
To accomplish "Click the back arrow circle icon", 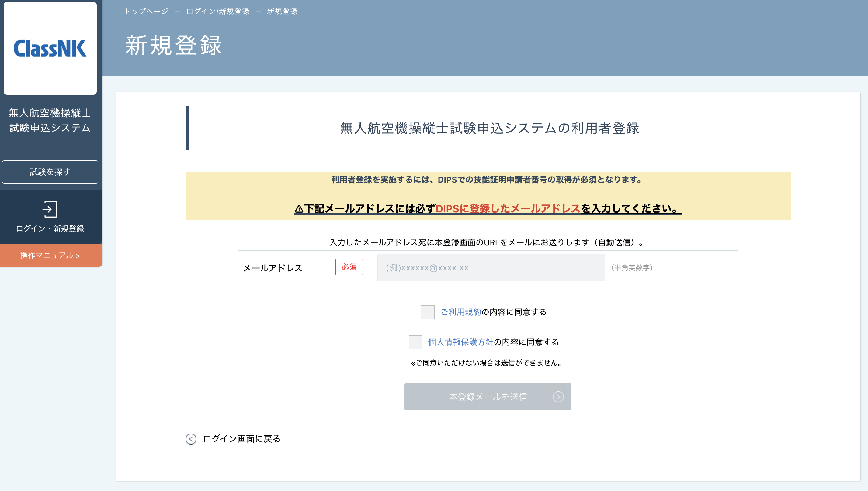I will tap(191, 439).
